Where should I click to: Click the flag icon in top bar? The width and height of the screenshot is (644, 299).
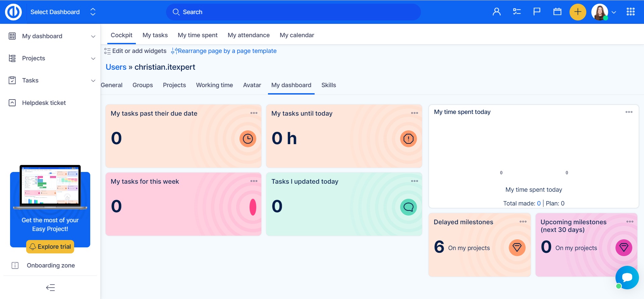[x=537, y=12]
